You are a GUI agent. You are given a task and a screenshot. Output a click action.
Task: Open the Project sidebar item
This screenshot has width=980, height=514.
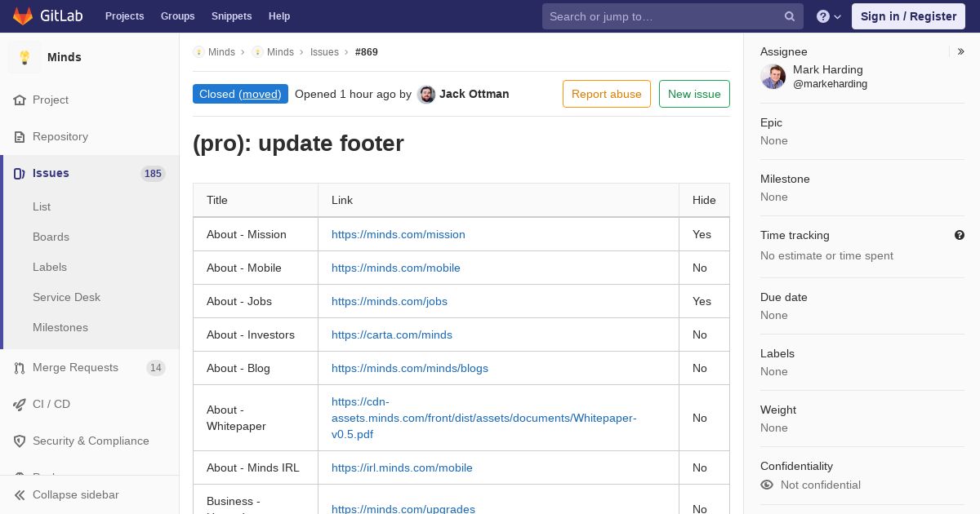pyautogui.click(x=90, y=100)
